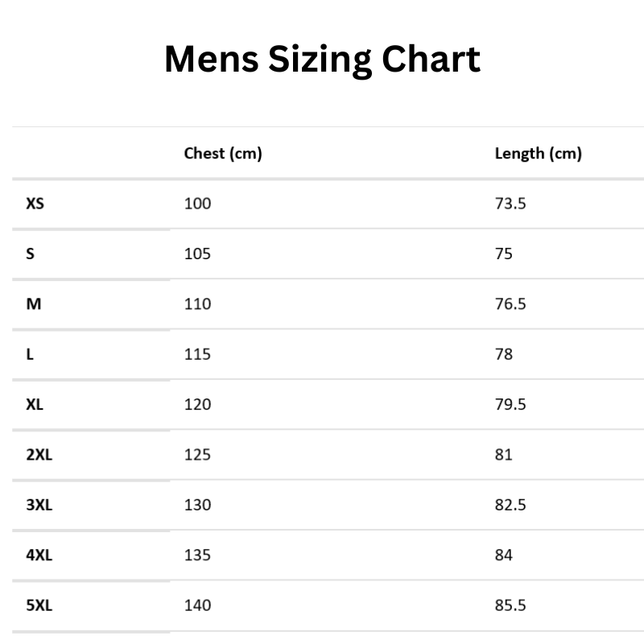Click the chest value 100
The width and height of the screenshot is (644, 644).
coord(197,204)
